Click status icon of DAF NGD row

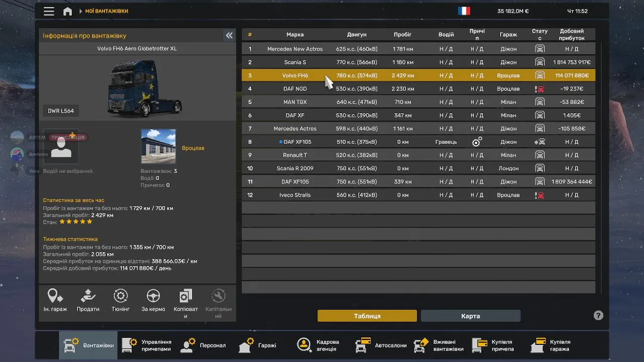[540, 89]
